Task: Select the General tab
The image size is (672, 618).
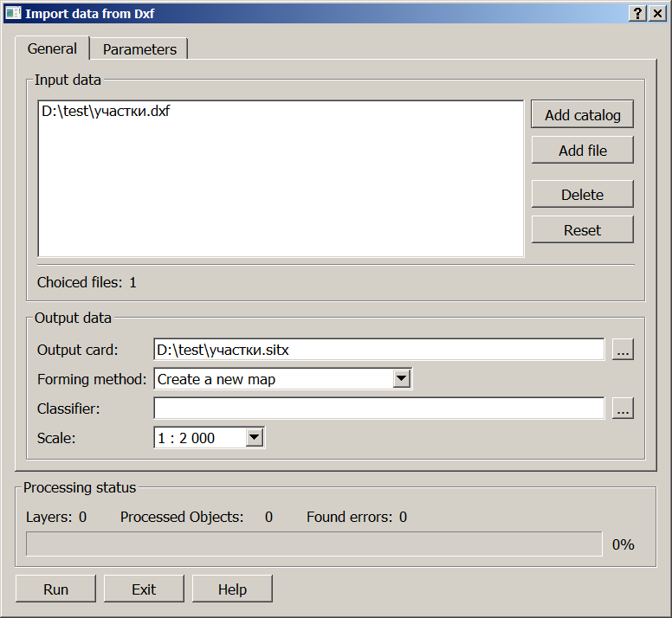Action: click(x=52, y=48)
